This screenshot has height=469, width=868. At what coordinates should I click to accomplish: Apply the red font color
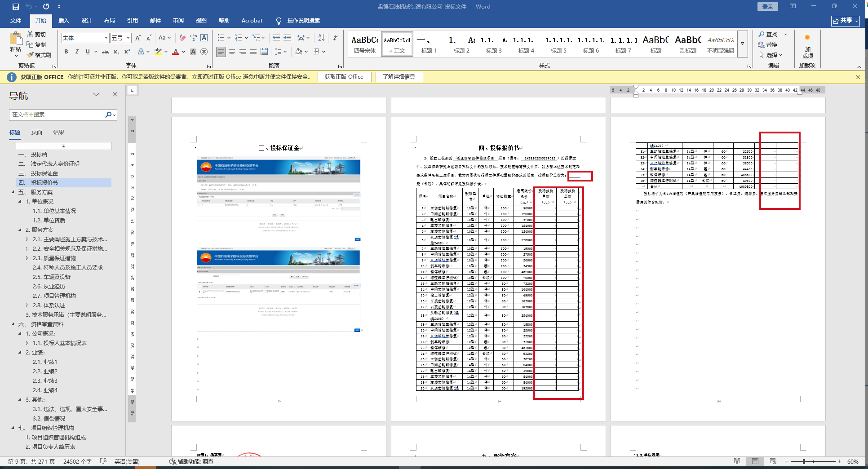[176, 52]
